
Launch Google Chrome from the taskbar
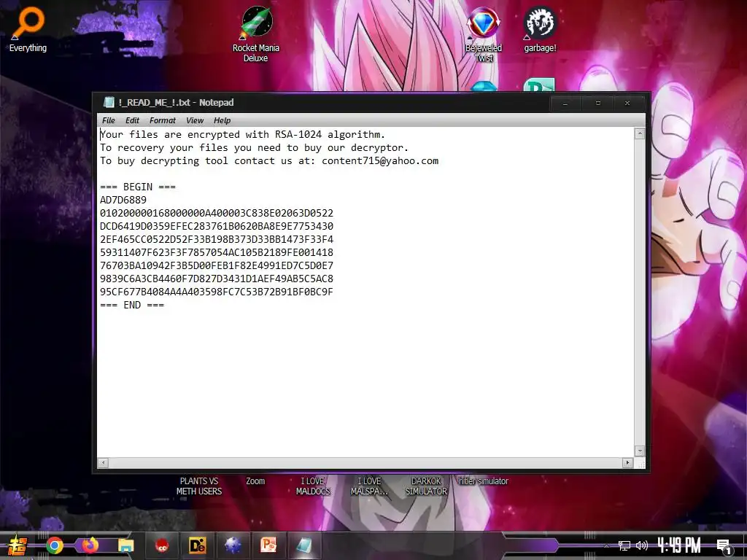coord(54,545)
